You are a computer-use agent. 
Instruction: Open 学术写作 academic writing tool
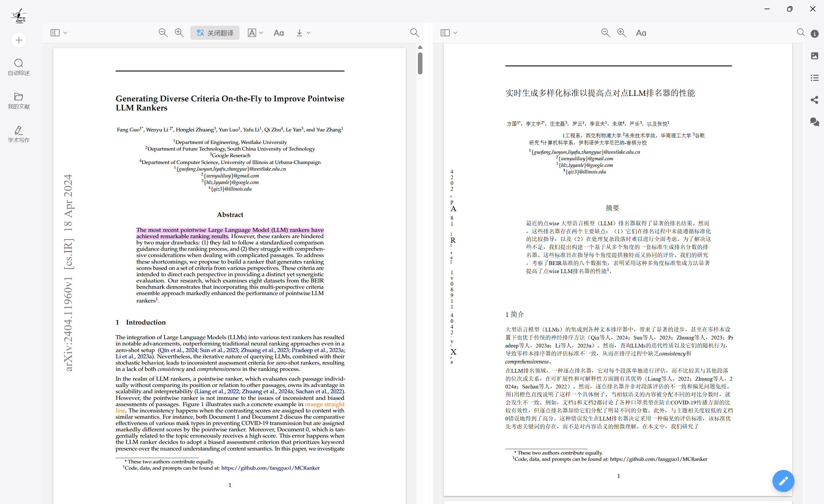pyautogui.click(x=19, y=134)
